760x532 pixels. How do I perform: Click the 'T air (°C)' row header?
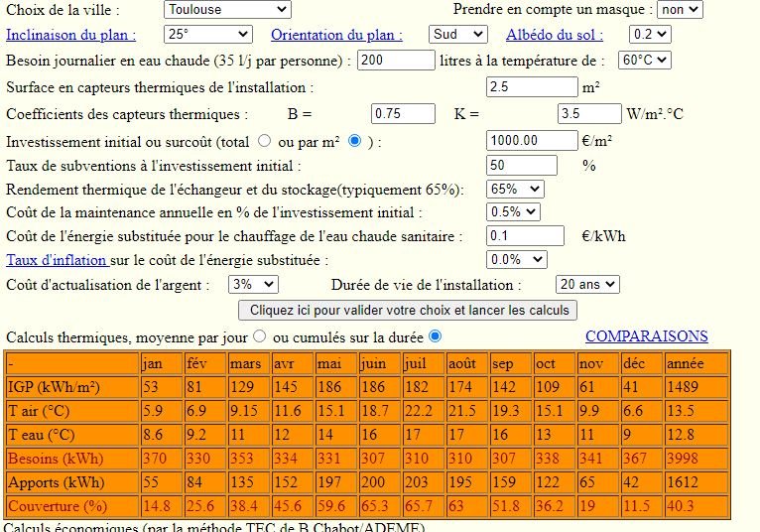tap(72, 411)
